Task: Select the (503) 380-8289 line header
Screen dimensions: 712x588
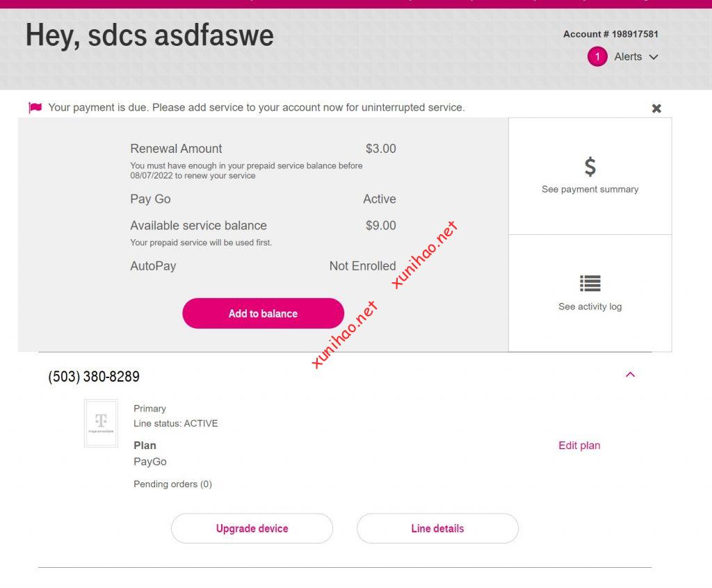Action: 94,377
